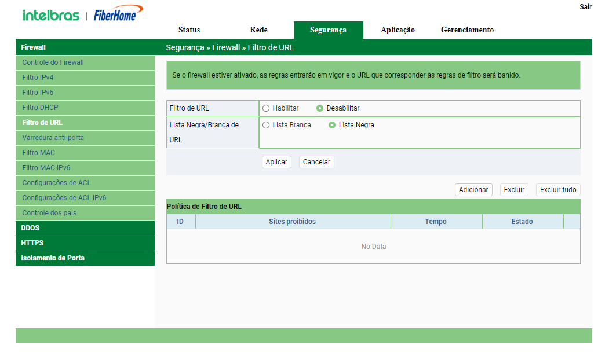Select Filtro de URL in sidebar

click(x=85, y=123)
